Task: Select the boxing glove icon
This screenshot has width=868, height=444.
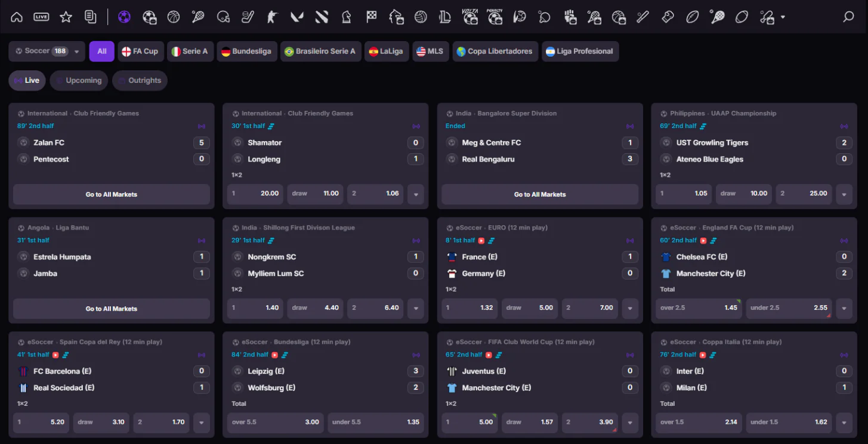Action: 668,17
